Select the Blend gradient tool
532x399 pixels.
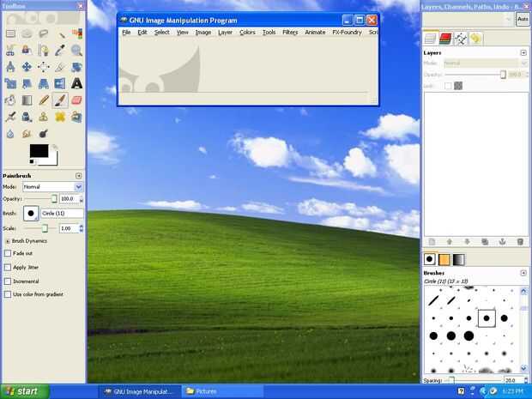(x=27, y=100)
